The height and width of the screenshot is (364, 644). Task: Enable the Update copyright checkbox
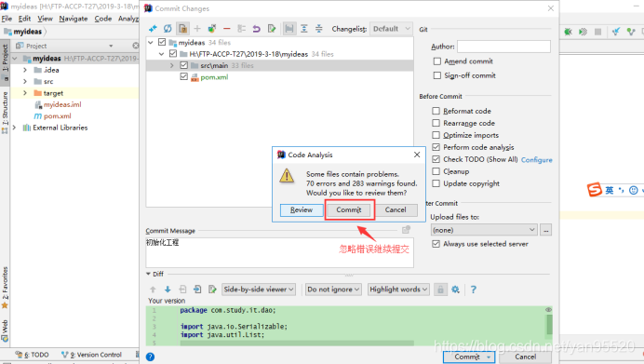(436, 183)
